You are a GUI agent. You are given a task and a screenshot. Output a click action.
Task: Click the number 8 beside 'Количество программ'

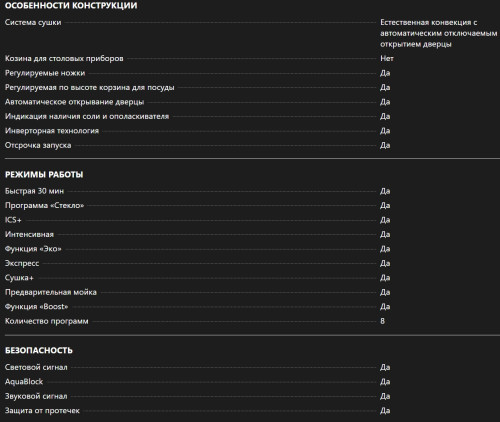pyautogui.click(x=382, y=321)
